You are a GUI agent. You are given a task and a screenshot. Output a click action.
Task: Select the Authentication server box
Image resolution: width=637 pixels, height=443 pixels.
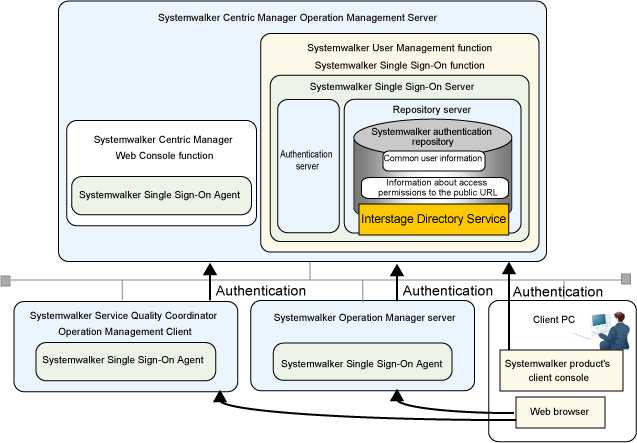308,166
